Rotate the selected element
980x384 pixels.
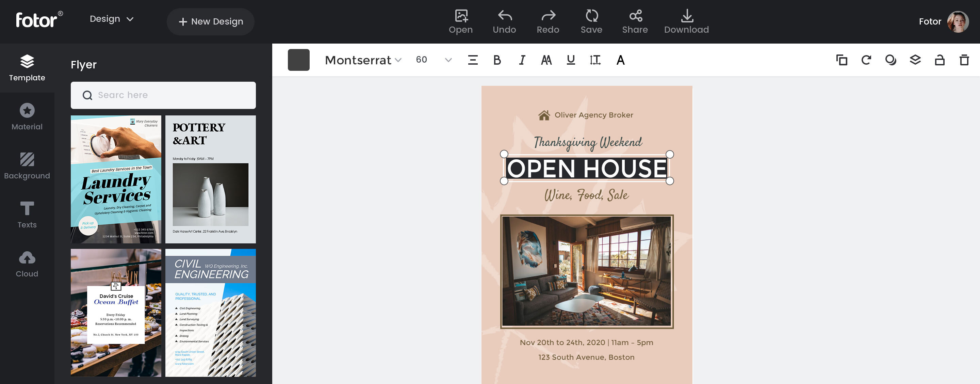click(x=866, y=60)
